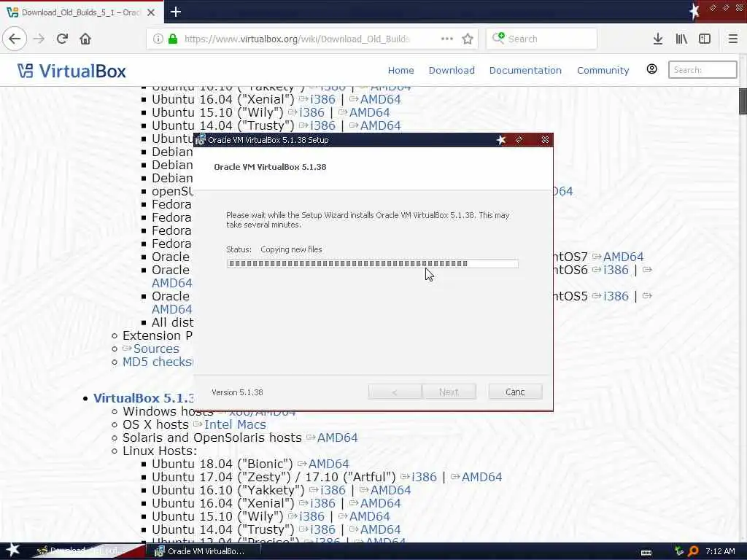The width and height of the screenshot is (747, 560).
Task: Click the Next button in setup wizard
Action: [449, 392]
